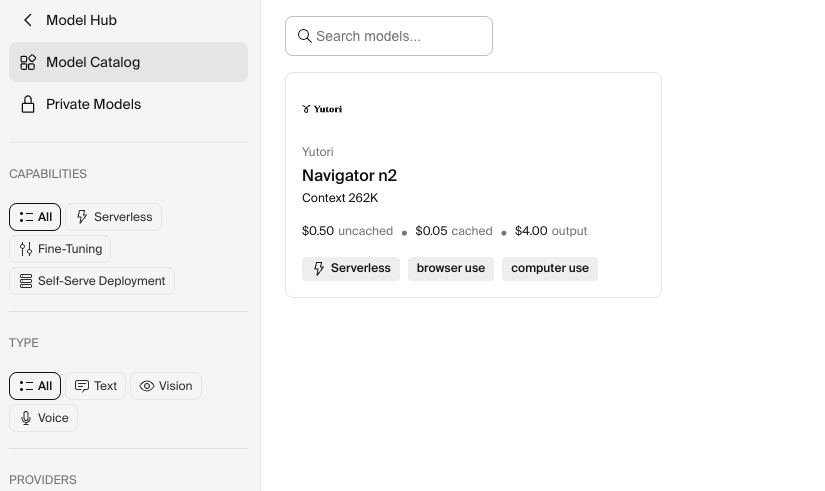Click the list icon in Capabilities All chip

click(x=26, y=217)
